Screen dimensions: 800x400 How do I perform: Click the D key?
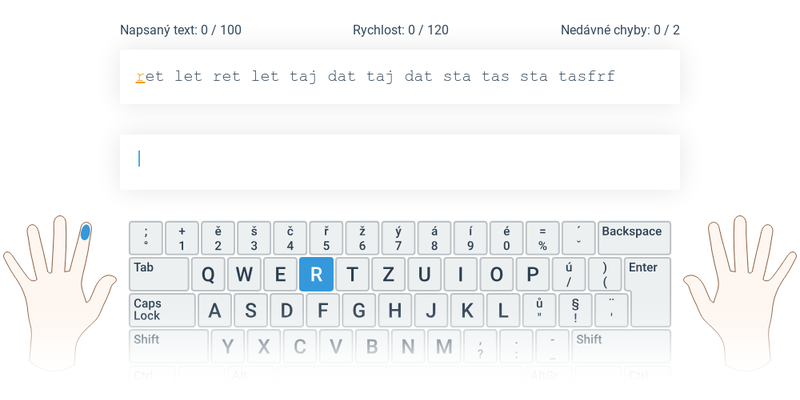287,310
